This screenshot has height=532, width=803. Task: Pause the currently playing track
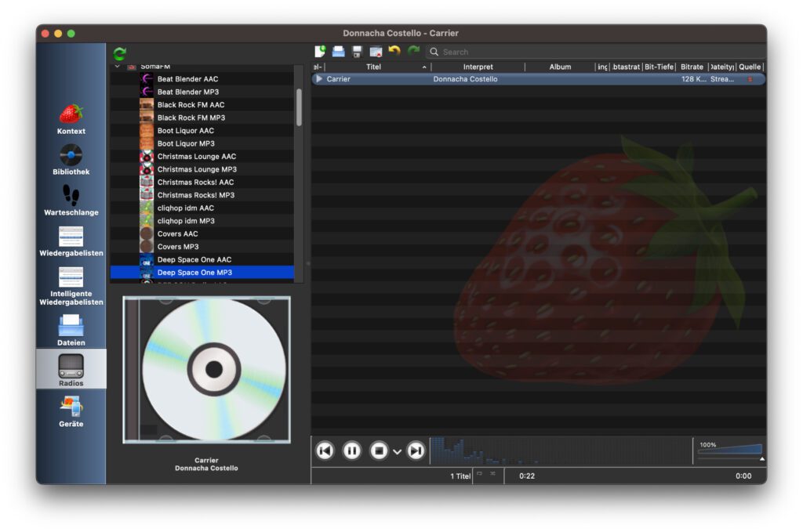[x=352, y=451]
